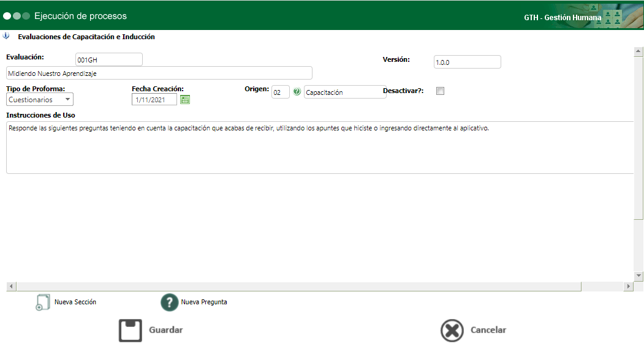Click the Nueva Sección link
The image size is (644, 349).
pyautogui.click(x=75, y=302)
